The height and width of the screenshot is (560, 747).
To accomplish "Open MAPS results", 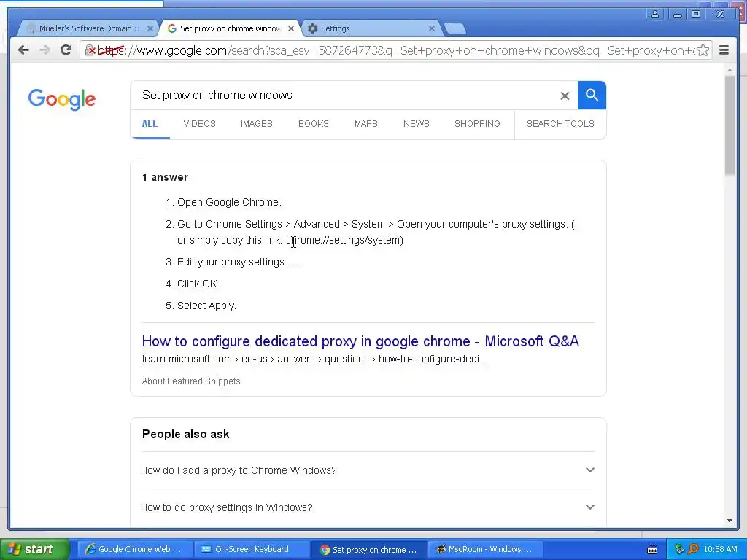I will 366,124.
